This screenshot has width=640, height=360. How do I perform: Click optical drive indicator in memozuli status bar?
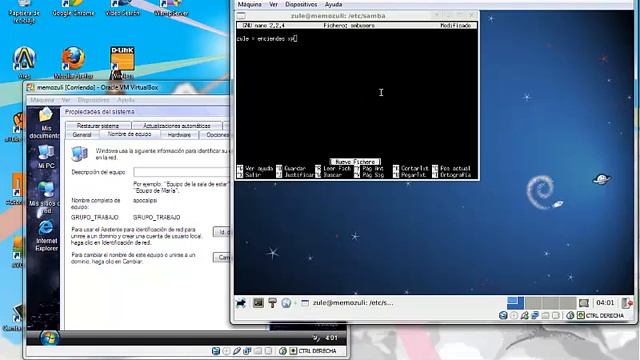click(226, 351)
